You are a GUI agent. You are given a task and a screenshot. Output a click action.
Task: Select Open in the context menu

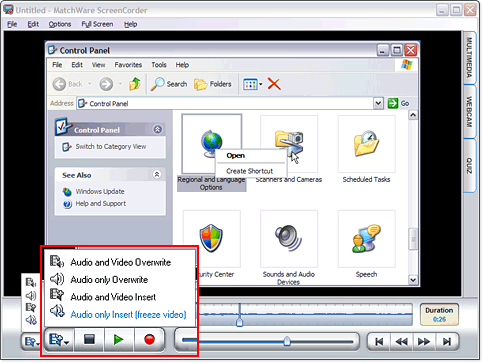click(x=236, y=156)
